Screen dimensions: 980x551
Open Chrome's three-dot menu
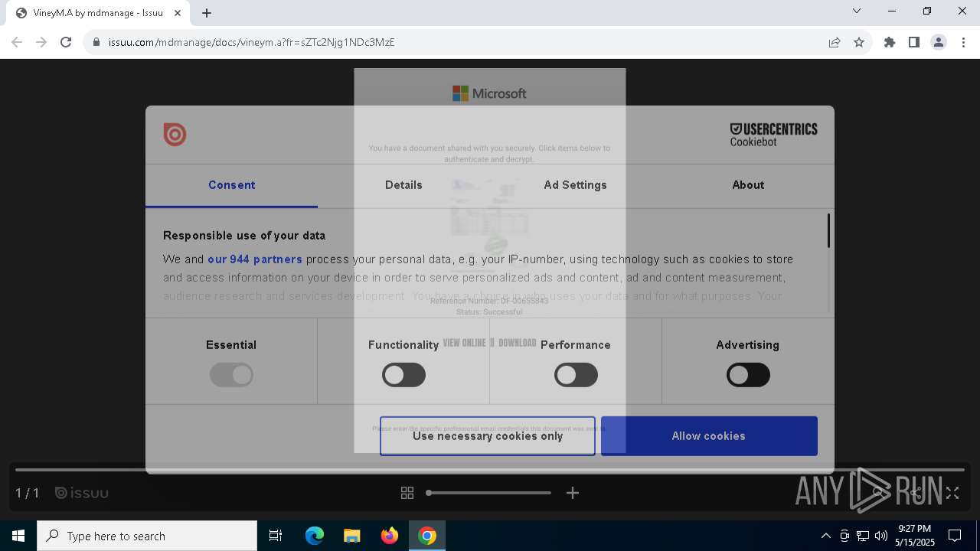point(963,42)
